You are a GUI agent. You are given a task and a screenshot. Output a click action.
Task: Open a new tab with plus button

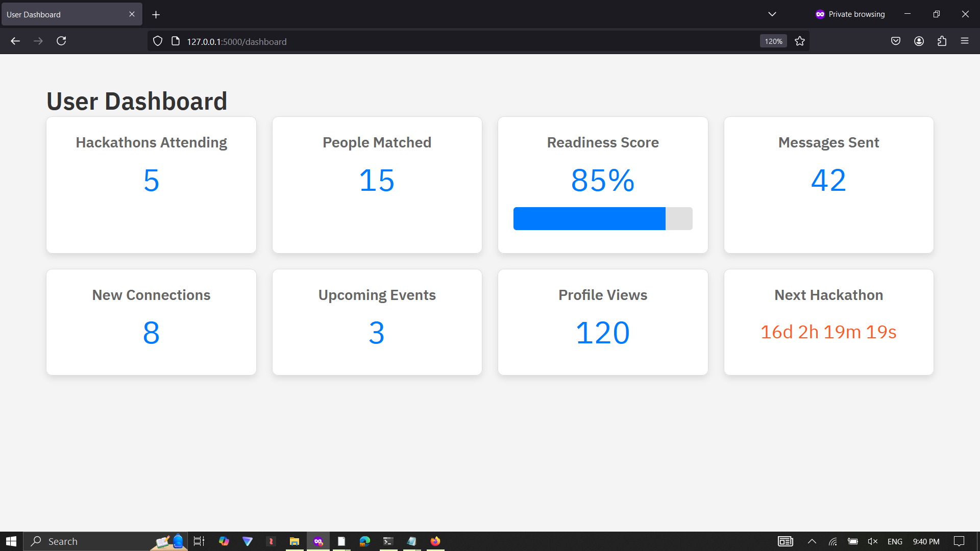(156, 15)
